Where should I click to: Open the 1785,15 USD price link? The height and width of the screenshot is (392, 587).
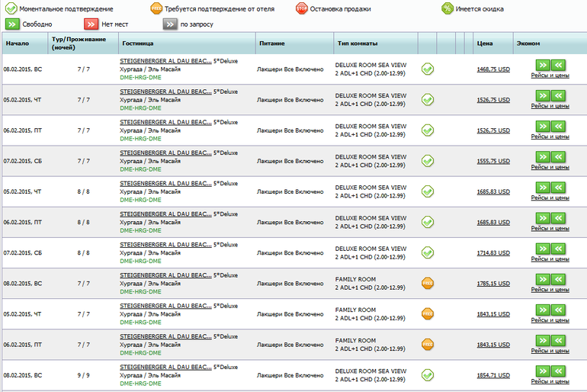pyautogui.click(x=492, y=283)
